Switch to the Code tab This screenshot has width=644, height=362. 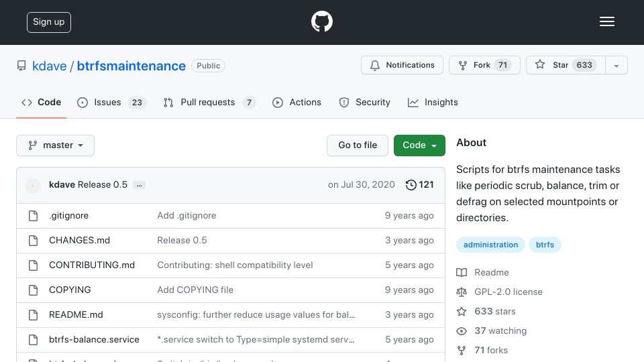coord(41,102)
